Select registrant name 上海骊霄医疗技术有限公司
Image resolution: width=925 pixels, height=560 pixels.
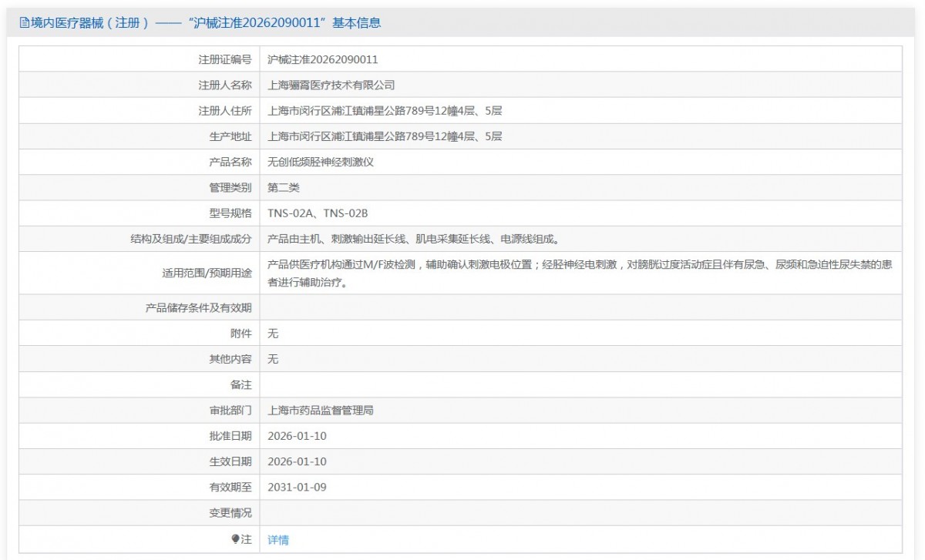[331, 85]
